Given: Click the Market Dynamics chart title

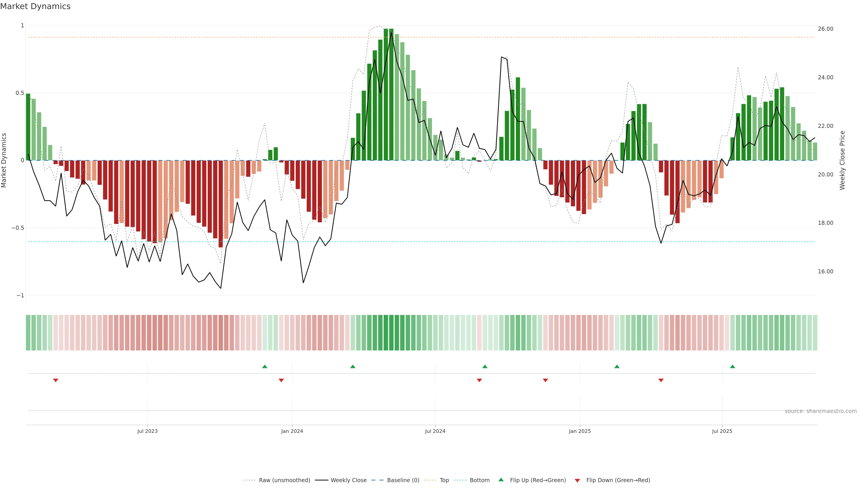Looking at the screenshot, I should [35, 6].
